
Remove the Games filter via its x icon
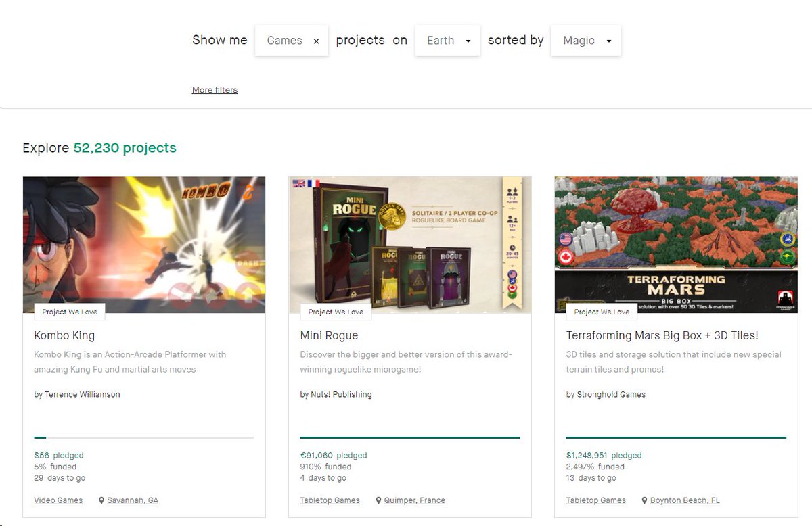[316, 41]
